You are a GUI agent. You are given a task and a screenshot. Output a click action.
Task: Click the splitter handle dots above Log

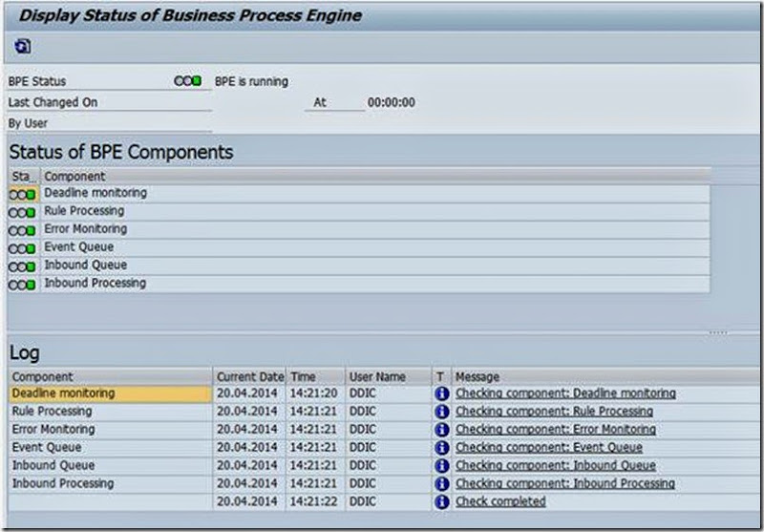click(x=719, y=332)
